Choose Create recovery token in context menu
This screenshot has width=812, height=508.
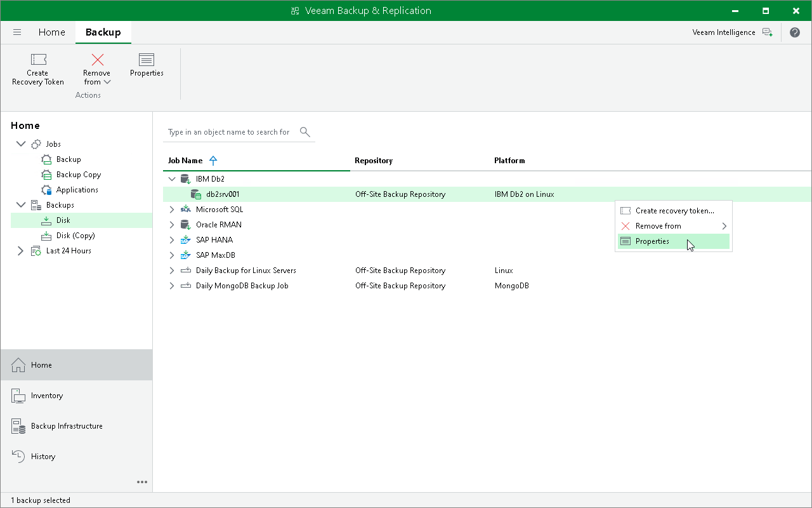click(x=674, y=211)
